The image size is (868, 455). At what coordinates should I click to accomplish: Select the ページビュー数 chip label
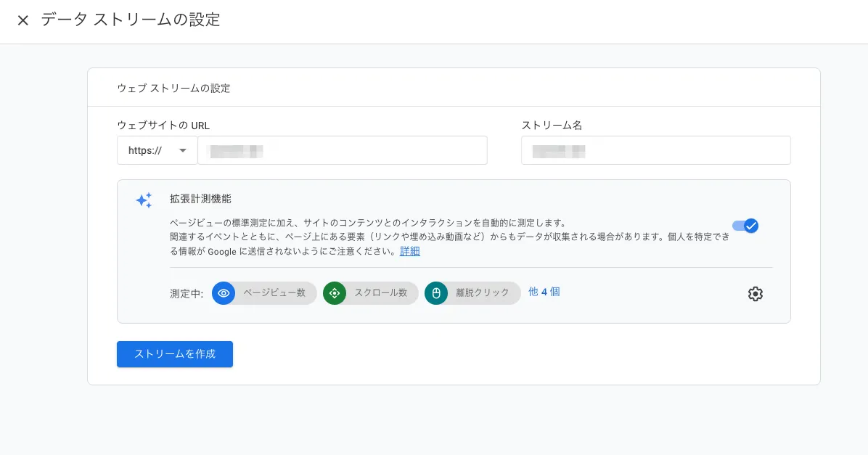coord(274,293)
